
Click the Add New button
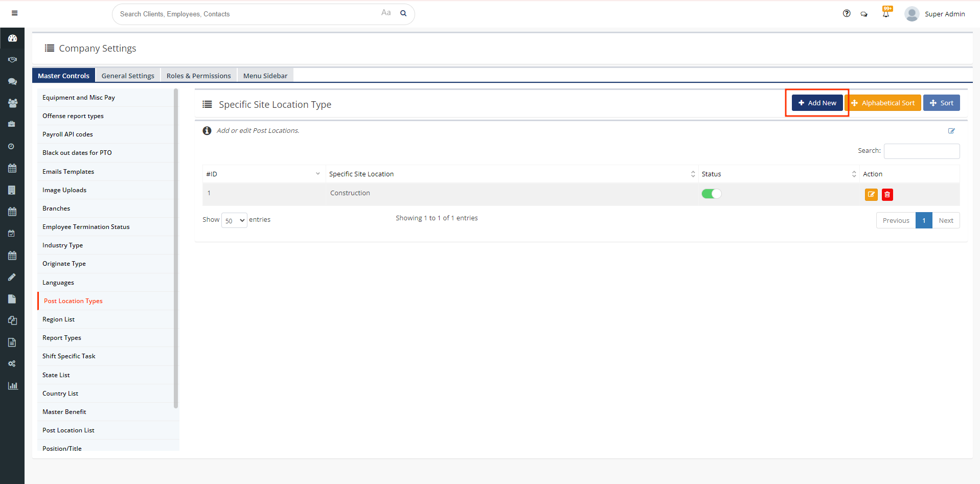click(x=817, y=103)
